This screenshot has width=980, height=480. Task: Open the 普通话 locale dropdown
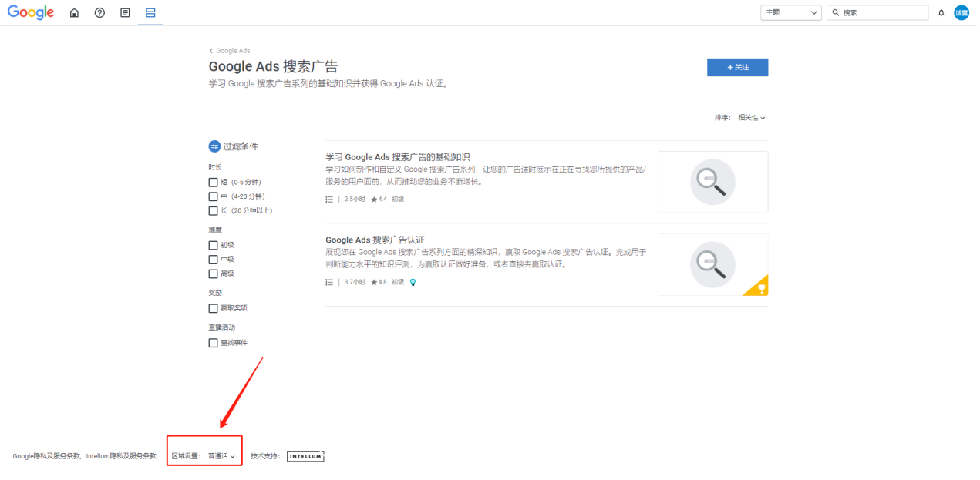pos(221,456)
